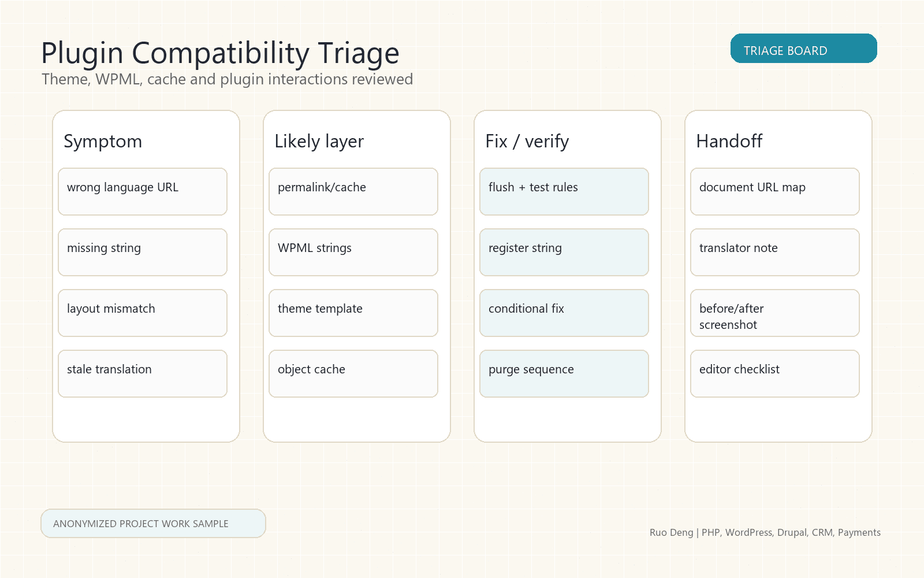Select the 'stale translation' card
Viewport: 924px width, 578px height.
click(143, 374)
